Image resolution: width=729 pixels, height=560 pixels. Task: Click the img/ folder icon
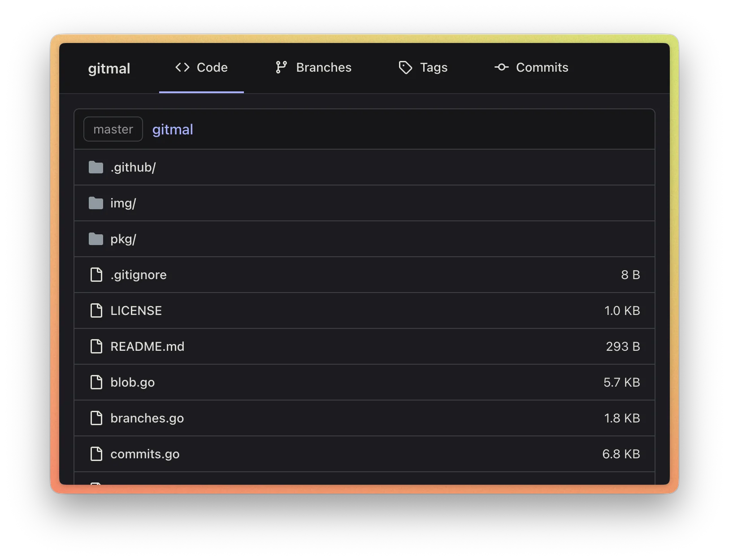pyautogui.click(x=96, y=202)
